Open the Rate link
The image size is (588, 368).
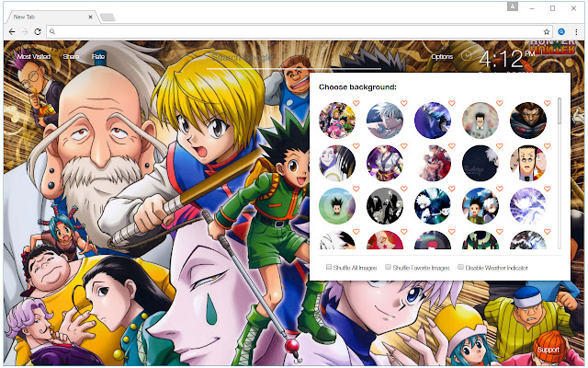click(x=98, y=57)
